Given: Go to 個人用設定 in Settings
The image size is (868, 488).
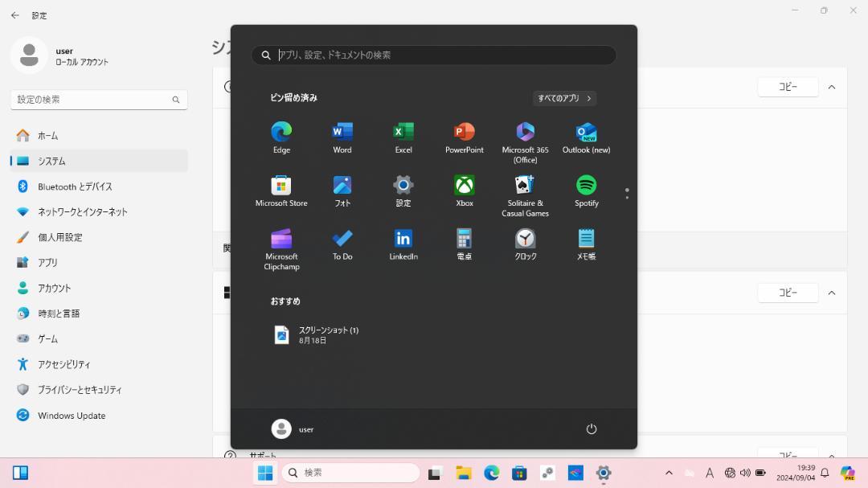Looking at the screenshot, I should click(x=99, y=237).
